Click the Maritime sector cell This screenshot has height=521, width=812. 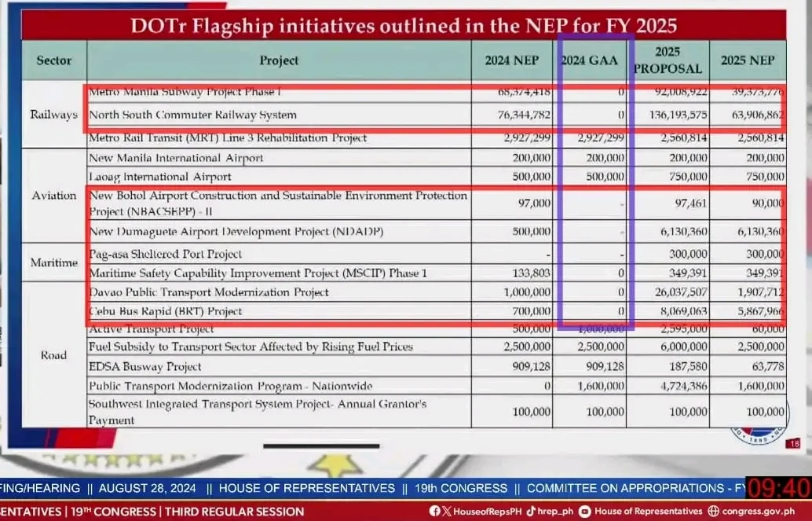tap(54, 262)
